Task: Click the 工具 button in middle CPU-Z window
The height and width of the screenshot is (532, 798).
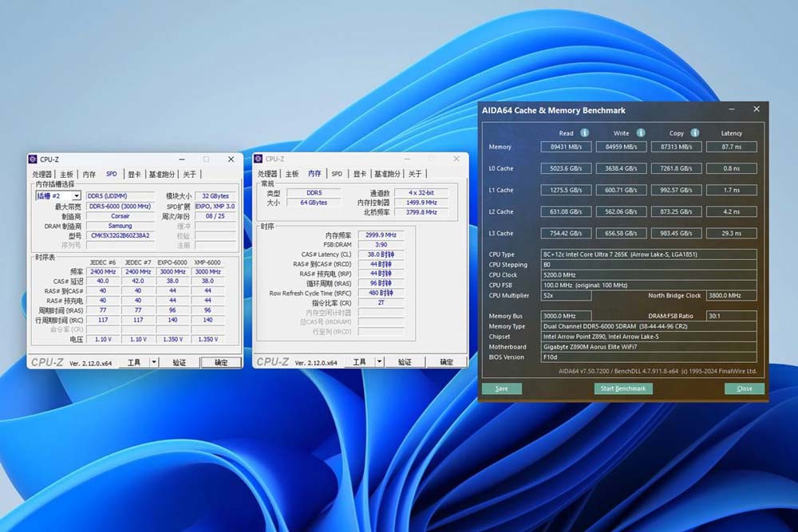Action: pyautogui.click(x=359, y=361)
